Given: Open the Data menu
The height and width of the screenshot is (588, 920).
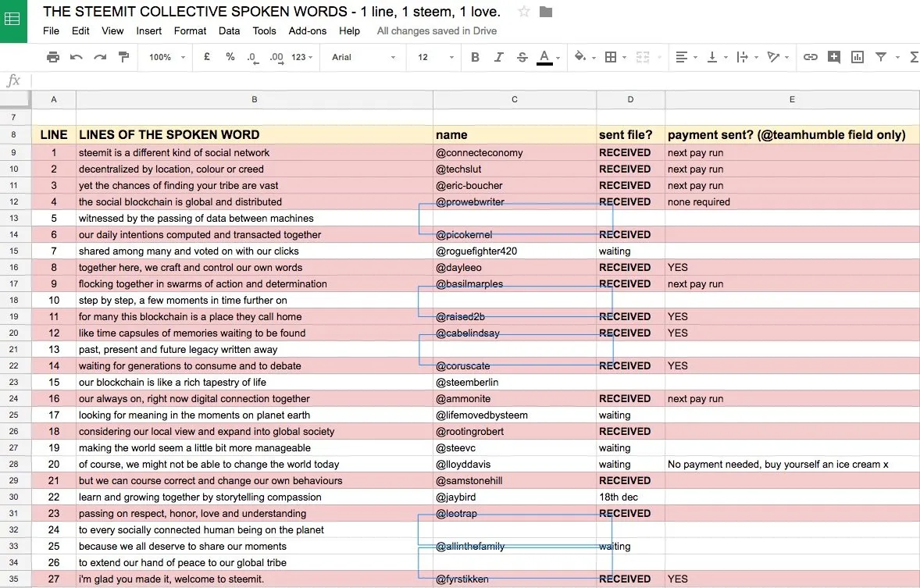Looking at the screenshot, I should coord(229,30).
